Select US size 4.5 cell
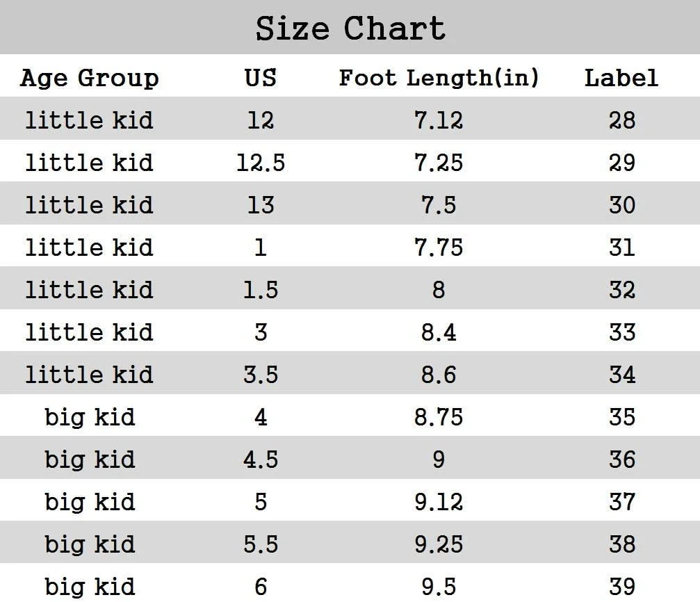Viewport: 700px width, 602px height. [261, 459]
